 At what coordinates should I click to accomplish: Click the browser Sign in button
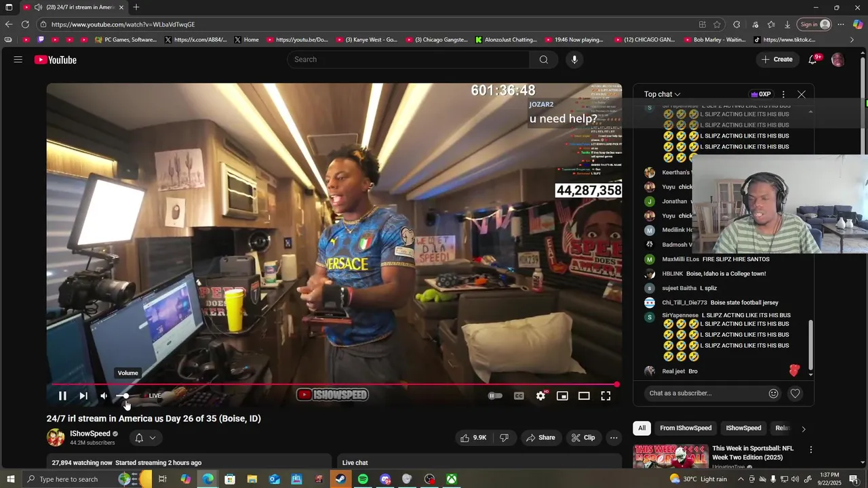pos(814,24)
